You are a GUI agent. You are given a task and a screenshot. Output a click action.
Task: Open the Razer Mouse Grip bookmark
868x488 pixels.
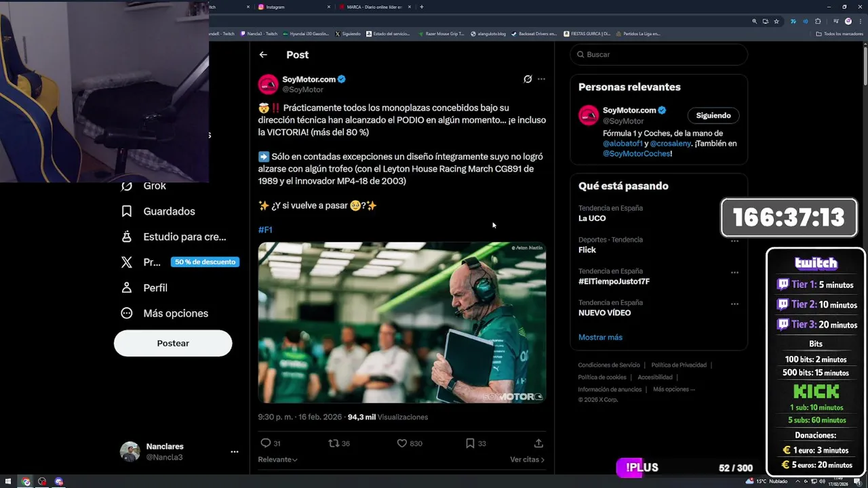click(441, 33)
